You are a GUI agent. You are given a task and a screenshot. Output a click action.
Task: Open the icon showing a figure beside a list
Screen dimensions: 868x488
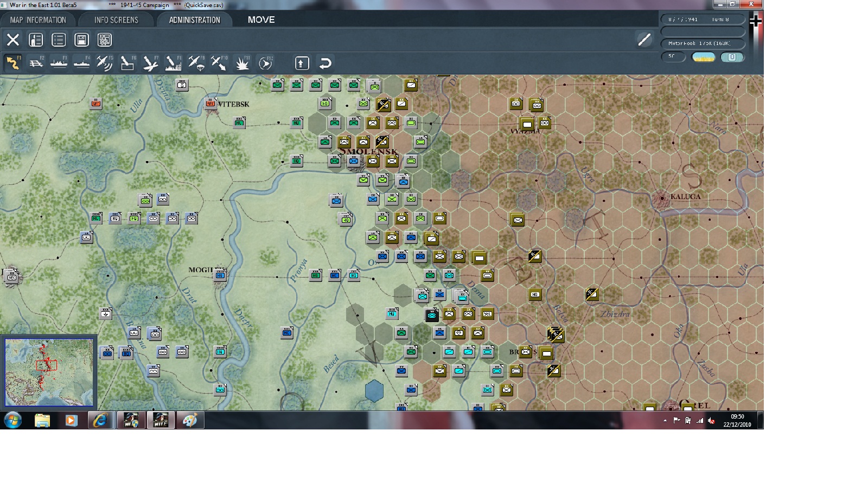tap(36, 40)
